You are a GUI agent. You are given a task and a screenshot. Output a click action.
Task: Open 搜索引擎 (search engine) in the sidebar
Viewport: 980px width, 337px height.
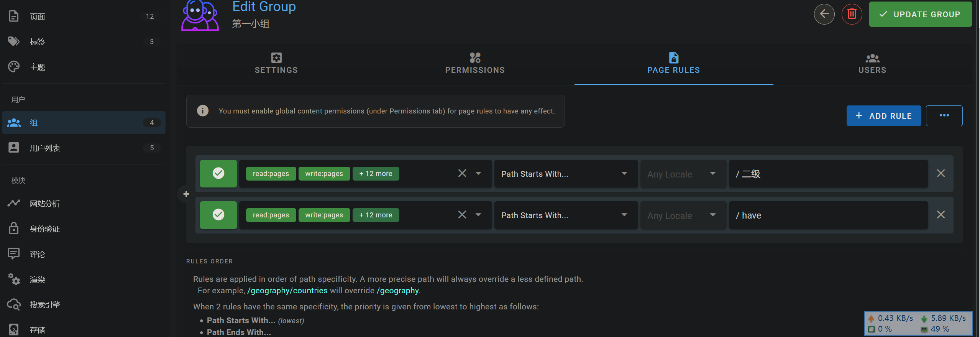tap(44, 305)
